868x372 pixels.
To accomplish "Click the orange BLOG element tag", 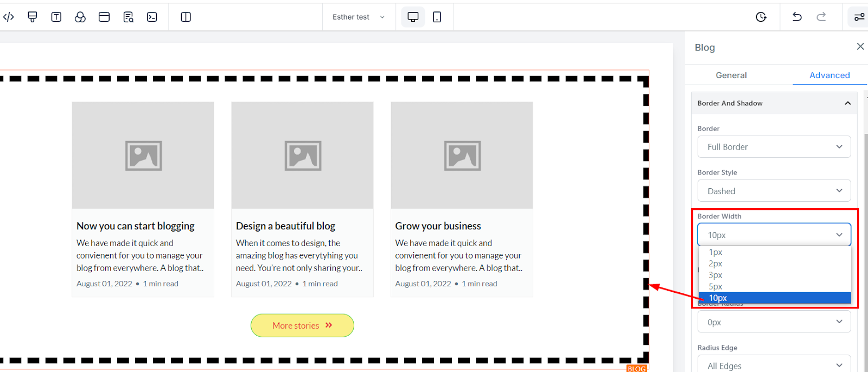I will click(x=637, y=369).
